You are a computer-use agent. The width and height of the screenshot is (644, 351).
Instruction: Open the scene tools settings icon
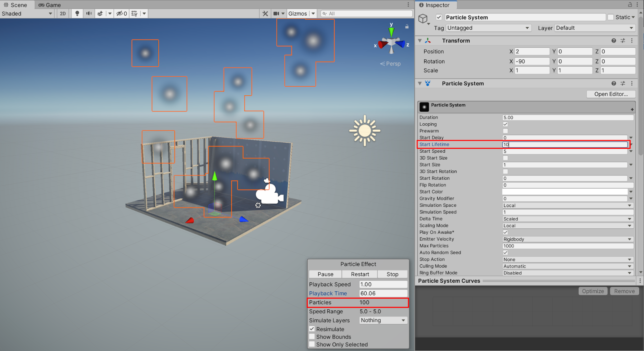point(265,14)
